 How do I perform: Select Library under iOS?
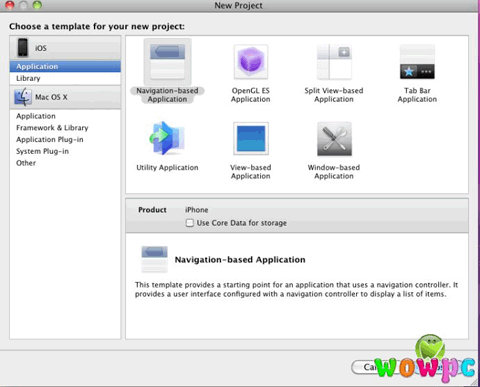coord(65,78)
